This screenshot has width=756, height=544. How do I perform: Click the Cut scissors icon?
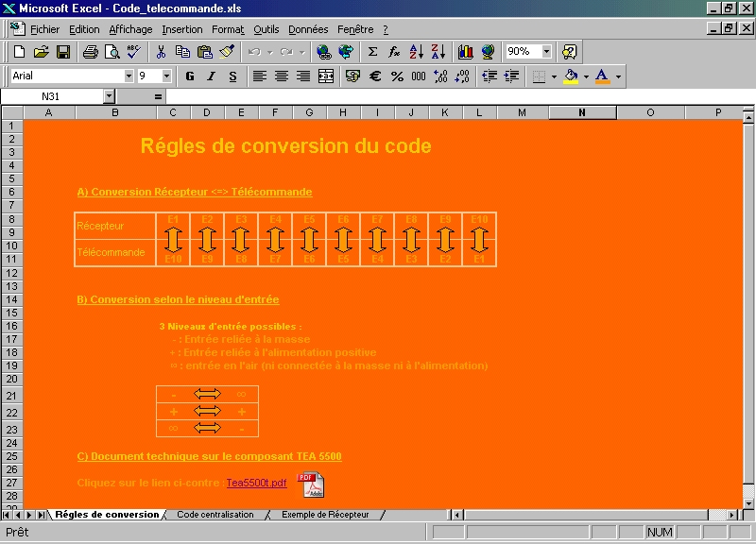click(x=161, y=52)
